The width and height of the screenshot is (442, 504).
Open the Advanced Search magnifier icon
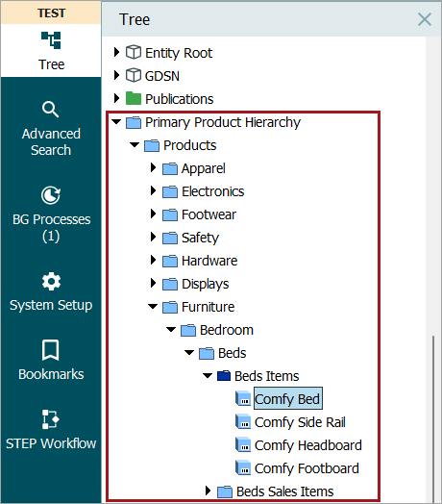click(50, 110)
